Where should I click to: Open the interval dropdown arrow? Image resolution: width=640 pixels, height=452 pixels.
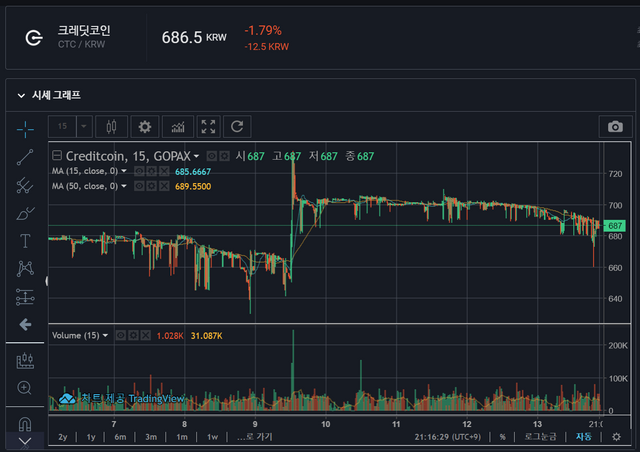[84, 127]
